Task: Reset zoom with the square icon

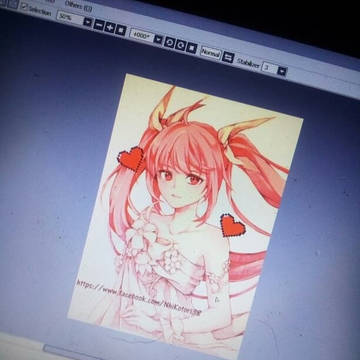Action: pyautogui.click(x=121, y=30)
